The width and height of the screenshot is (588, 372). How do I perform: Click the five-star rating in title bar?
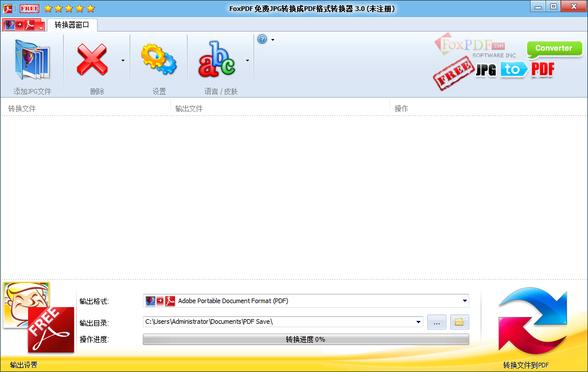point(69,8)
